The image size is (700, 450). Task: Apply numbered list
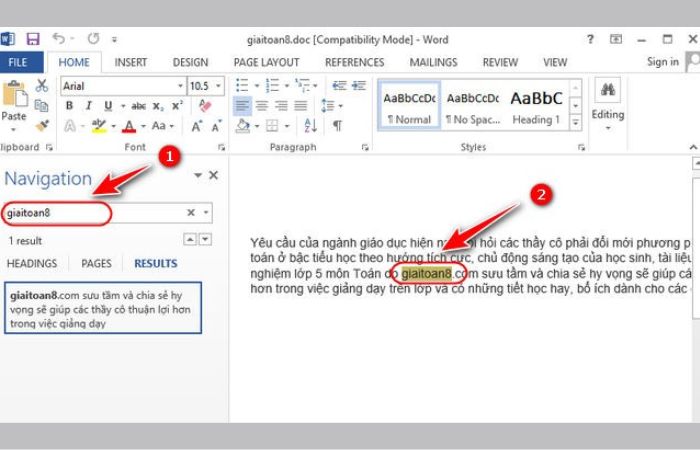[x=272, y=85]
